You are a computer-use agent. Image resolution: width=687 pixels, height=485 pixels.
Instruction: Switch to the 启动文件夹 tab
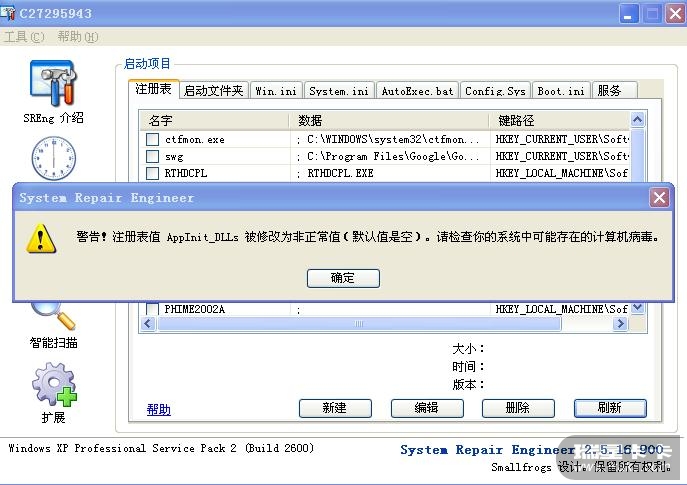[214, 91]
